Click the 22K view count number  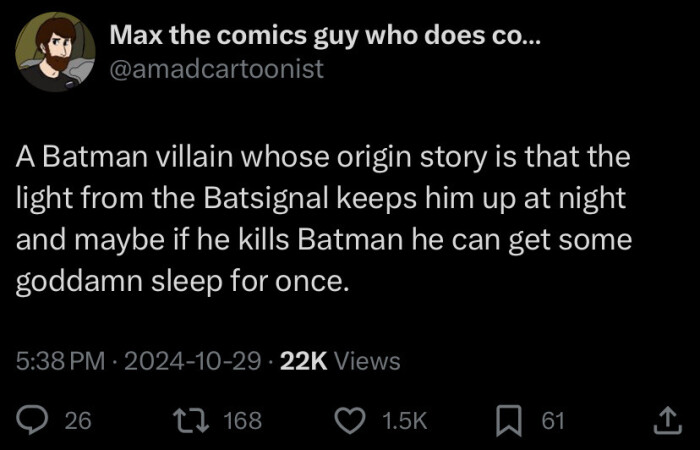click(303, 361)
